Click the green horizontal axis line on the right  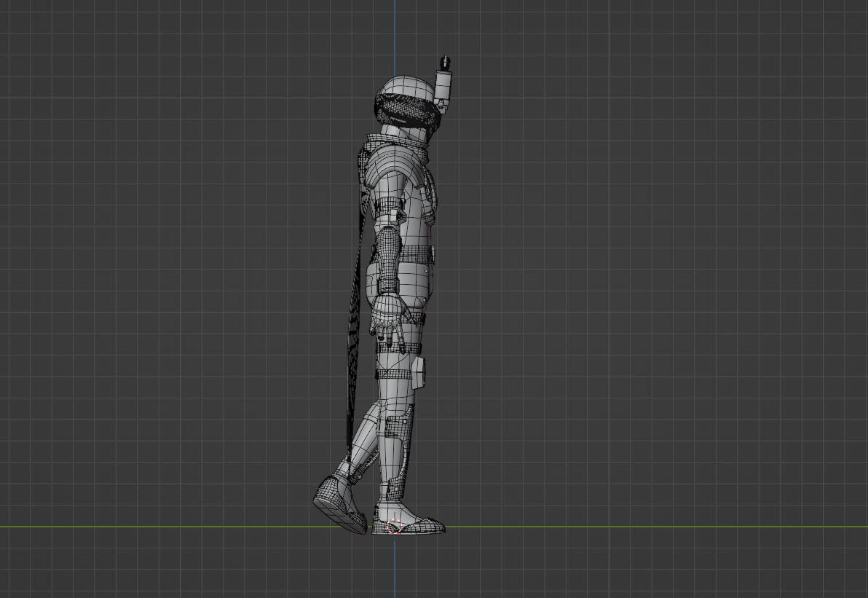click(655, 527)
